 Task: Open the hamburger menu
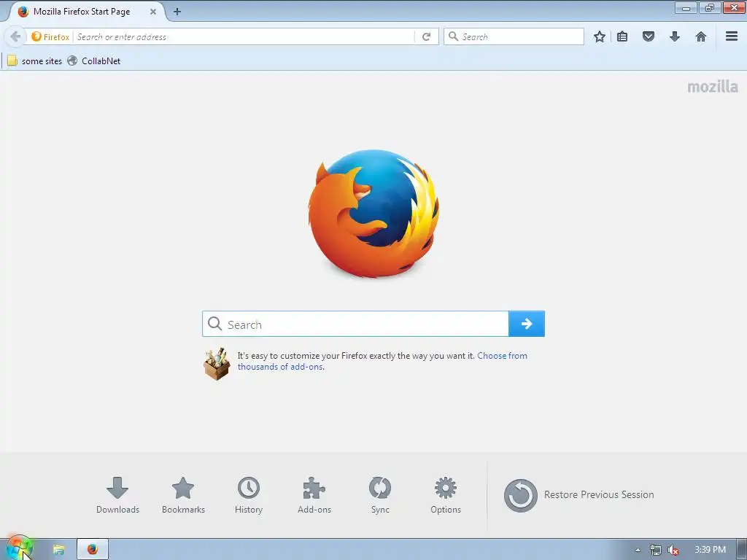(732, 36)
